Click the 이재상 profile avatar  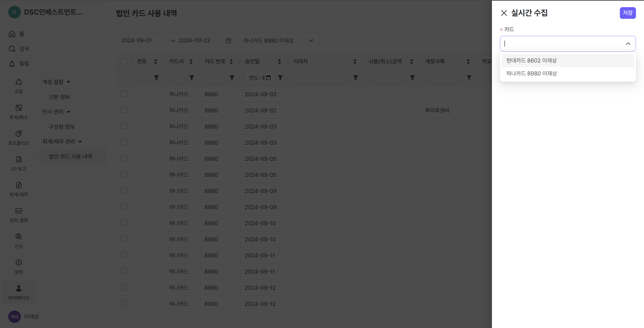[x=15, y=316]
